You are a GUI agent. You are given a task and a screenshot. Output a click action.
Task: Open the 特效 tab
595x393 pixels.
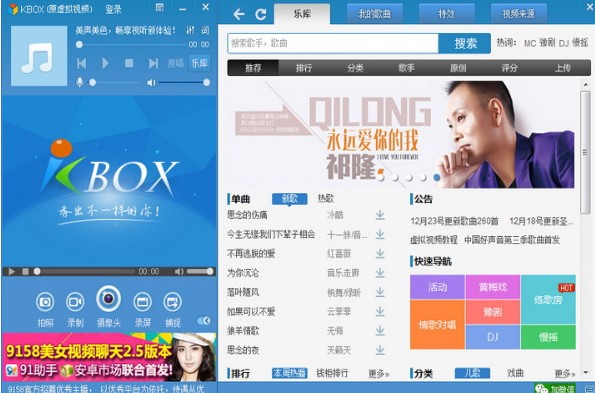click(x=446, y=14)
